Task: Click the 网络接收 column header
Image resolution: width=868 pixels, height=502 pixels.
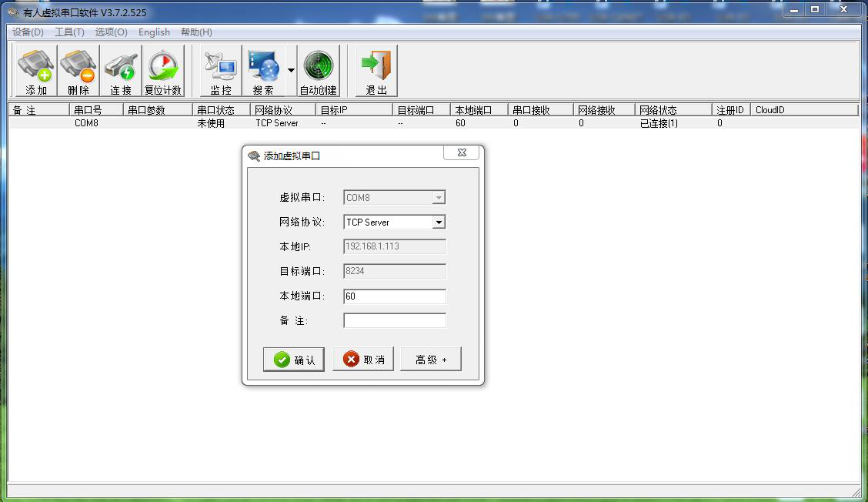Action: point(604,109)
